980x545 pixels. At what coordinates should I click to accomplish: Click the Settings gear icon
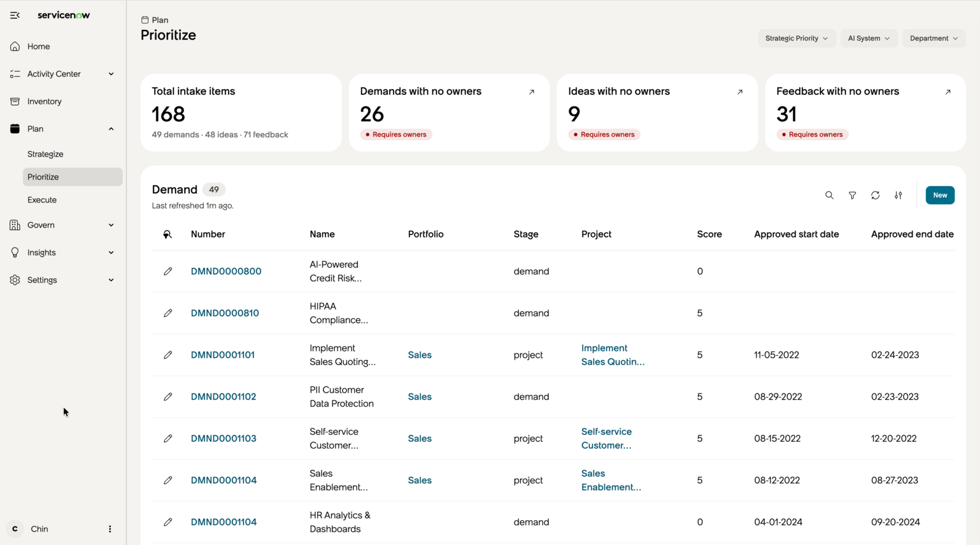(x=15, y=280)
